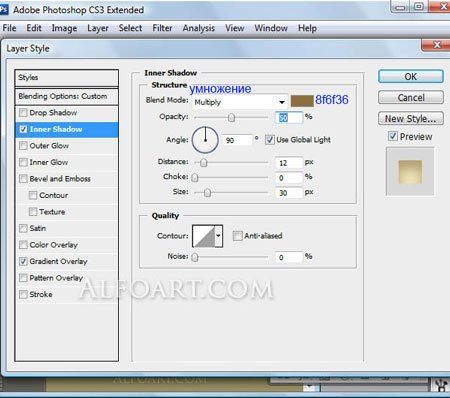Click the Photoshop application icon in title bar

point(3,9)
